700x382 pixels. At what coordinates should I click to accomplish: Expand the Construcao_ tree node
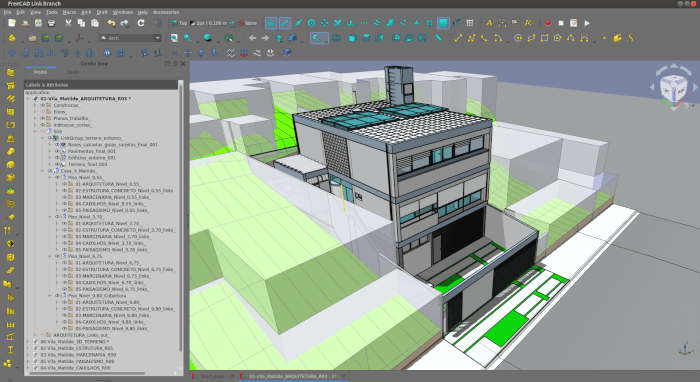click(35, 105)
